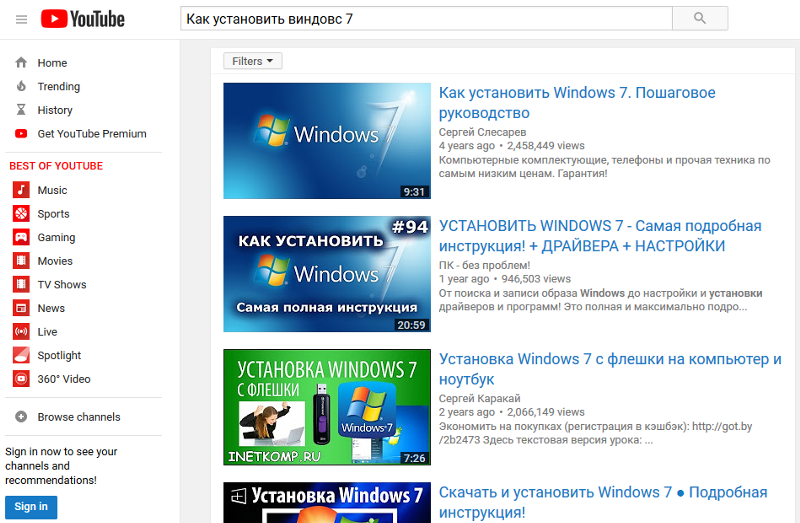Go to Home in sidebar
800x523 pixels.
tap(52, 63)
